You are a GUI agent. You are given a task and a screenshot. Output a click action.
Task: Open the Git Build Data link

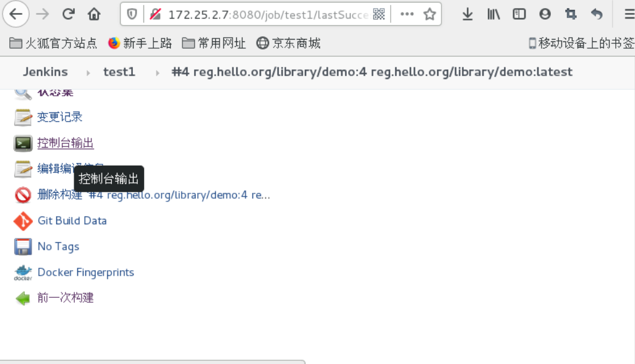pyautogui.click(x=72, y=221)
